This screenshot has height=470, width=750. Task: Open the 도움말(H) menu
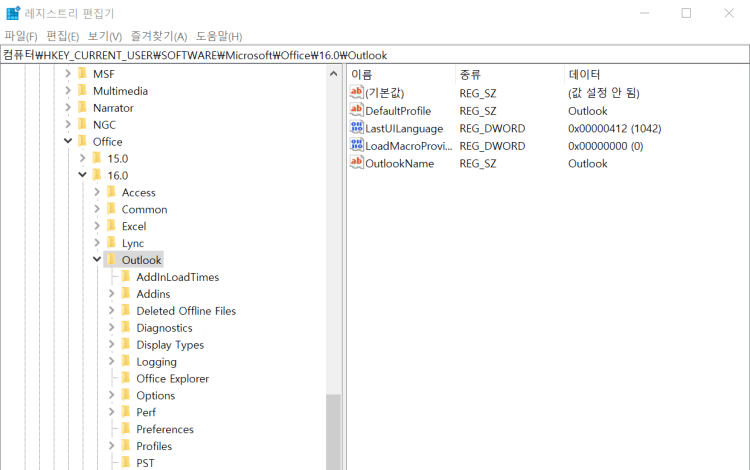point(219,36)
